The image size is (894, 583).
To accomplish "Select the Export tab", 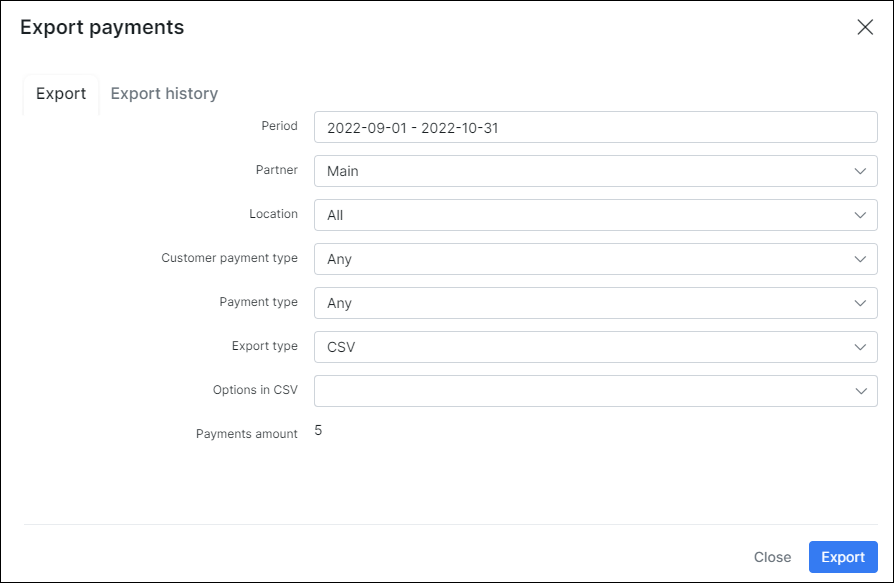I will tap(61, 94).
